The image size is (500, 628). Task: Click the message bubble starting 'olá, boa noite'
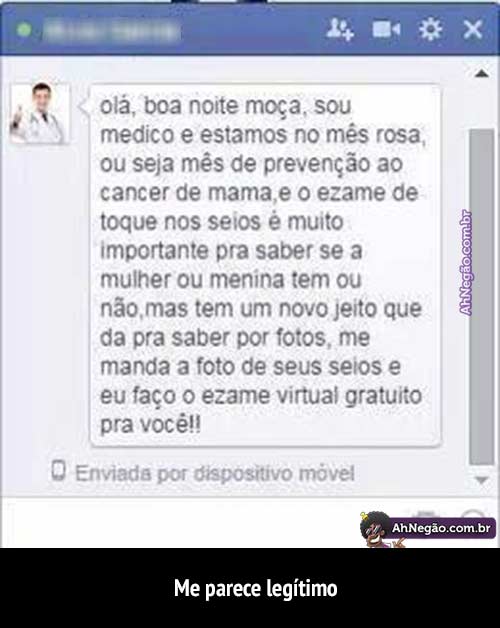(x=265, y=265)
